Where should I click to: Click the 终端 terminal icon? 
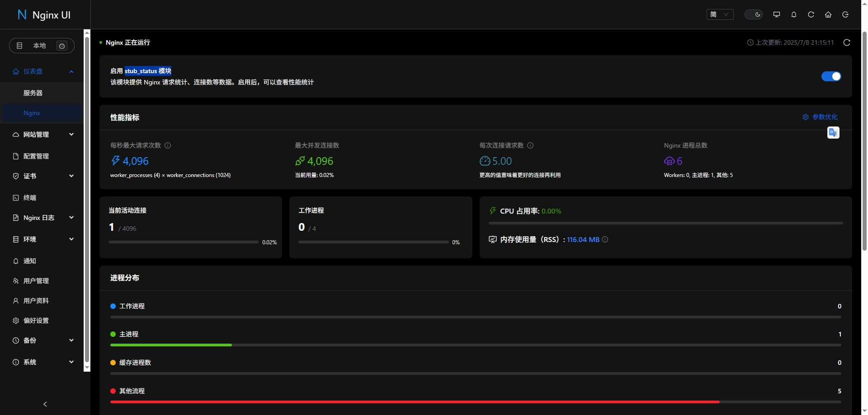(16, 198)
